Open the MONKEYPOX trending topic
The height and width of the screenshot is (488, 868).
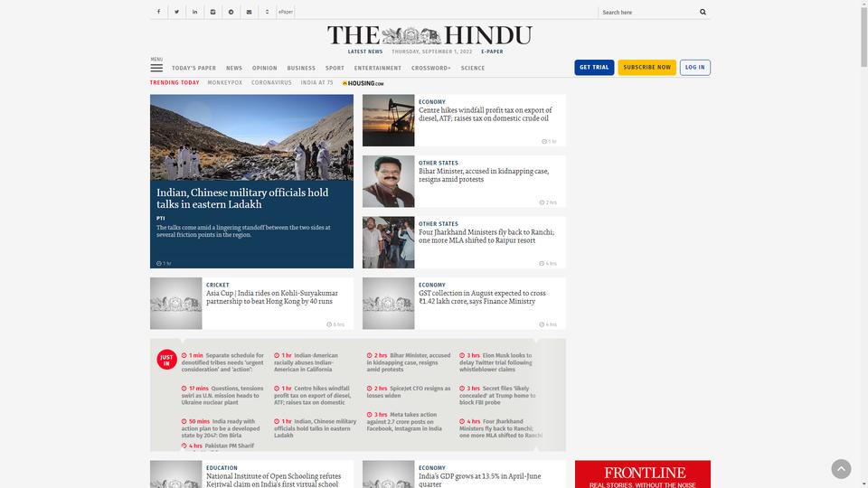(225, 82)
